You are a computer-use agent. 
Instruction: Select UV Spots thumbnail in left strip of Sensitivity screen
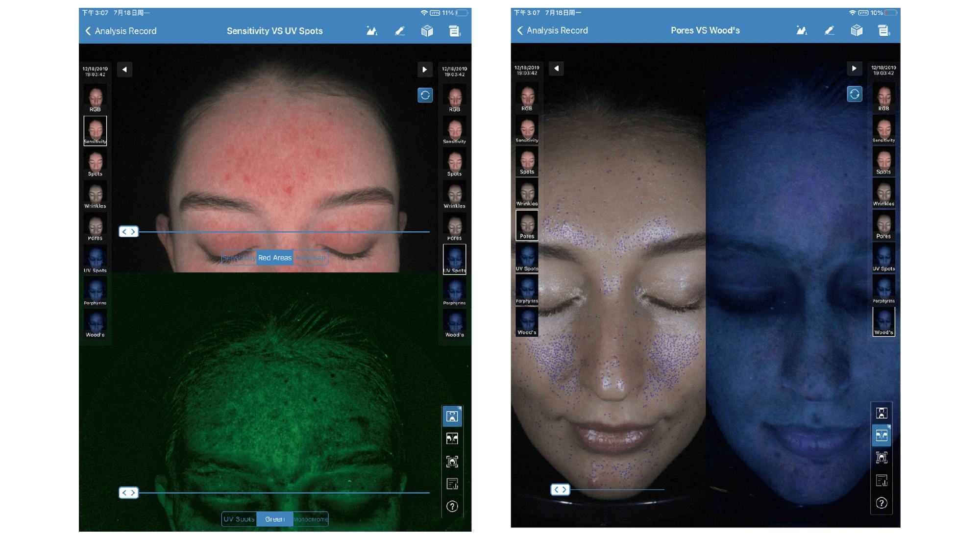pos(95,259)
